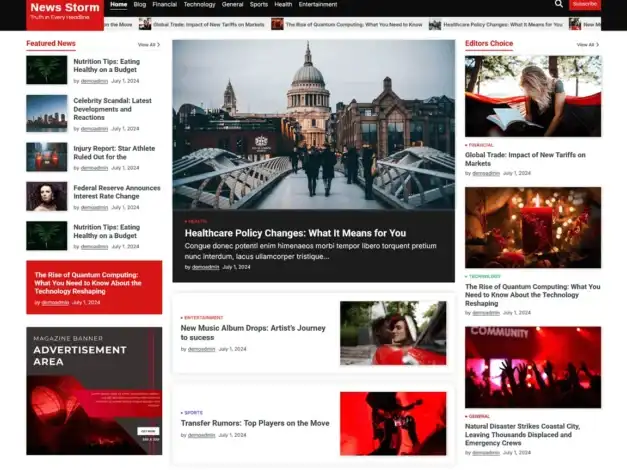Click ticker thumbnail beside Healthcare Policy headline
The height and width of the screenshot is (470, 627).
click(435, 24)
